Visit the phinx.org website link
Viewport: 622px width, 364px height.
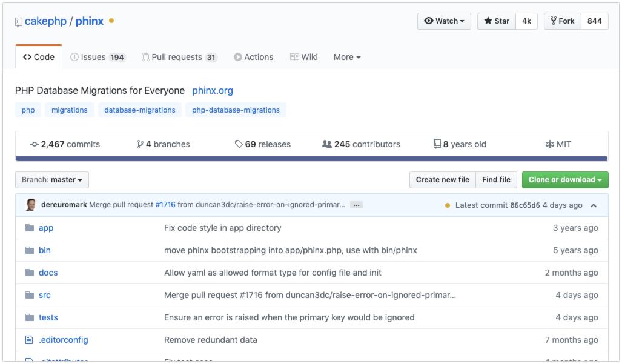pos(213,90)
